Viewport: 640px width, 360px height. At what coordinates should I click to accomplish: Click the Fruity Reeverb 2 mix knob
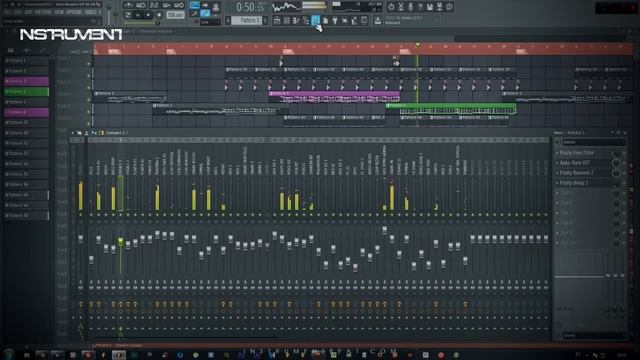pos(616,173)
